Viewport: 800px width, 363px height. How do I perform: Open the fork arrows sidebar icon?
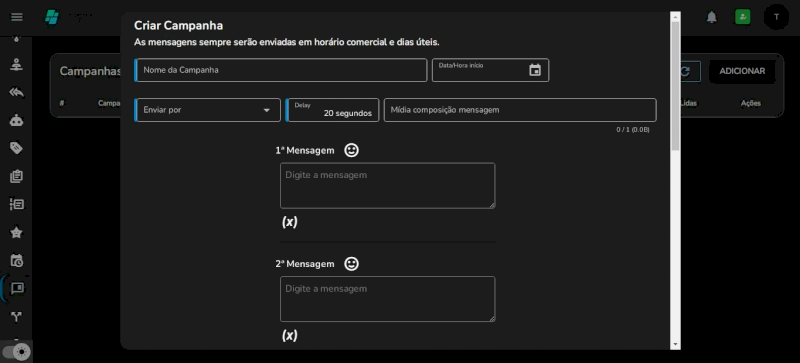[x=16, y=317]
